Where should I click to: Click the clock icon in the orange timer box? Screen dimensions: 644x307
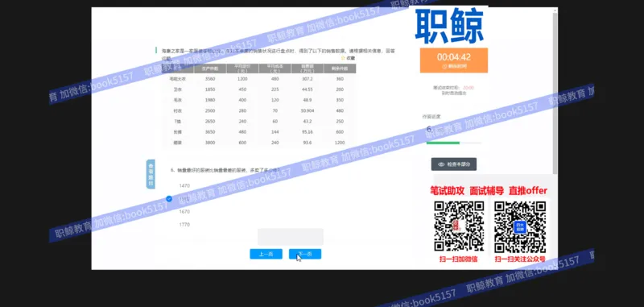coord(444,66)
